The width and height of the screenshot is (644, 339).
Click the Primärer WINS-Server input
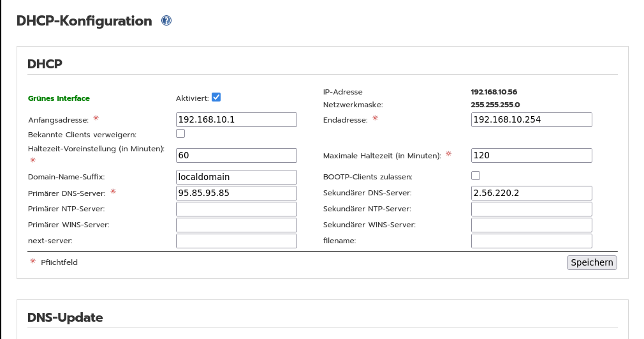[x=236, y=225]
